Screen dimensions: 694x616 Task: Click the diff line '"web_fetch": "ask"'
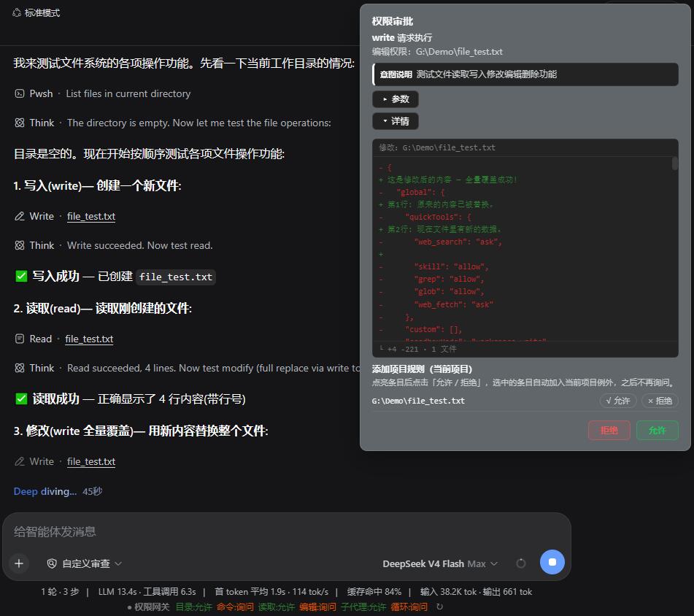454,304
